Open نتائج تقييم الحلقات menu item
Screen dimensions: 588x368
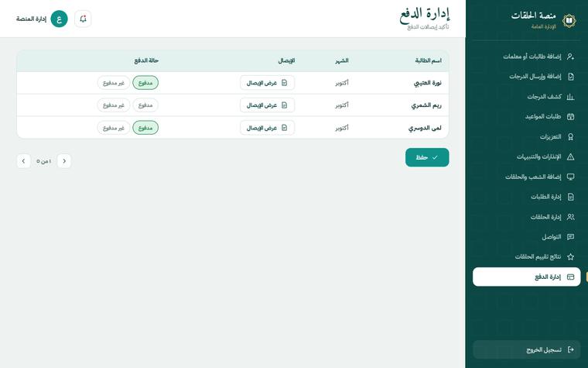[527, 257]
